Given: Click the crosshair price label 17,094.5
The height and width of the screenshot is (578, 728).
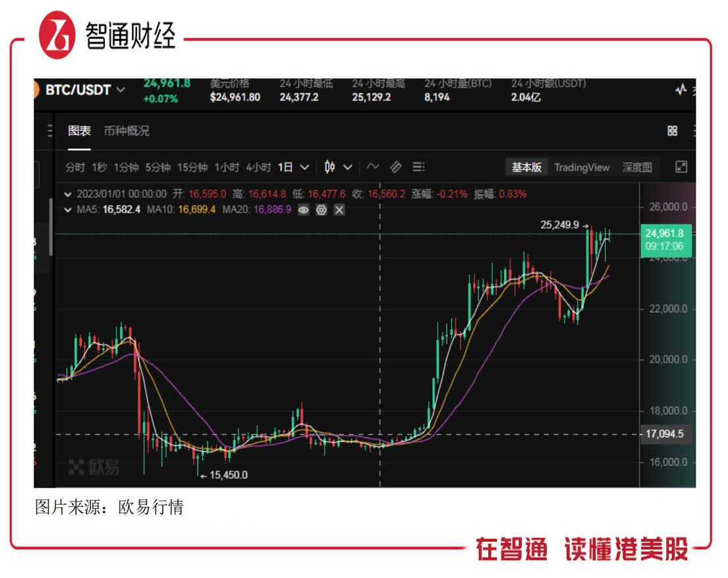Looking at the screenshot, I should 664,434.
